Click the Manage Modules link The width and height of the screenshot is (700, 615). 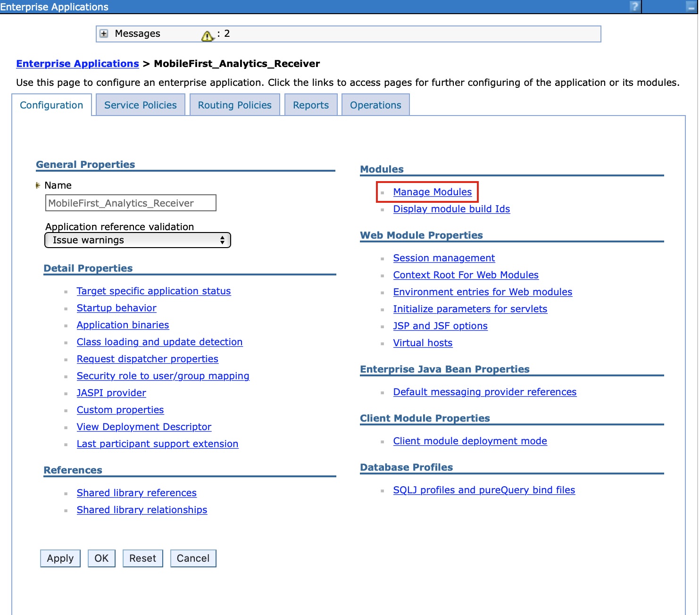point(433,192)
